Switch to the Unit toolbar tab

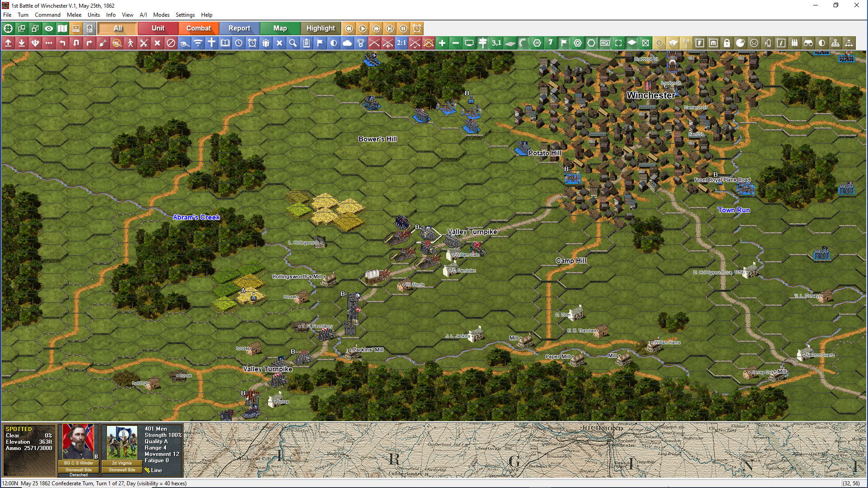[158, 28]
